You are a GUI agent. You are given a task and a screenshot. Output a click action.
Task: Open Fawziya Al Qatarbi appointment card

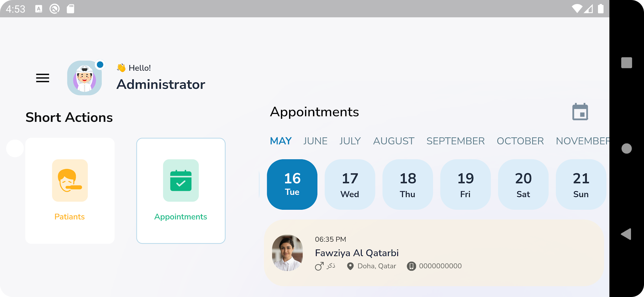click(434, 253)
